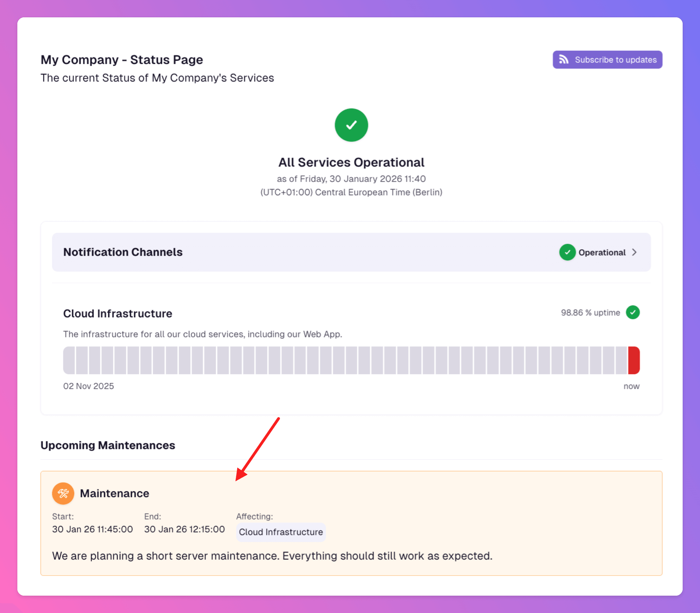
Task: Click the 98.86 % uptime text
Action: point(590,312)
